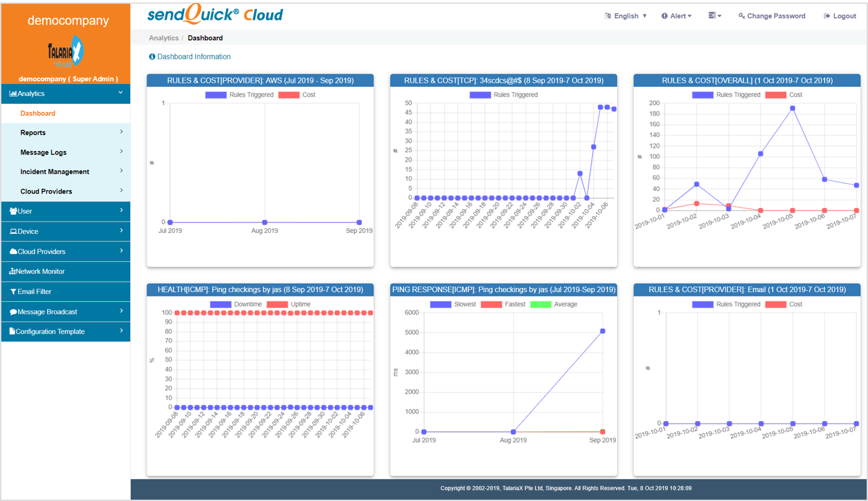868x501 pixels.
Task: Click the blue Rules Triggered color swatch
Action: click(215, 95)
